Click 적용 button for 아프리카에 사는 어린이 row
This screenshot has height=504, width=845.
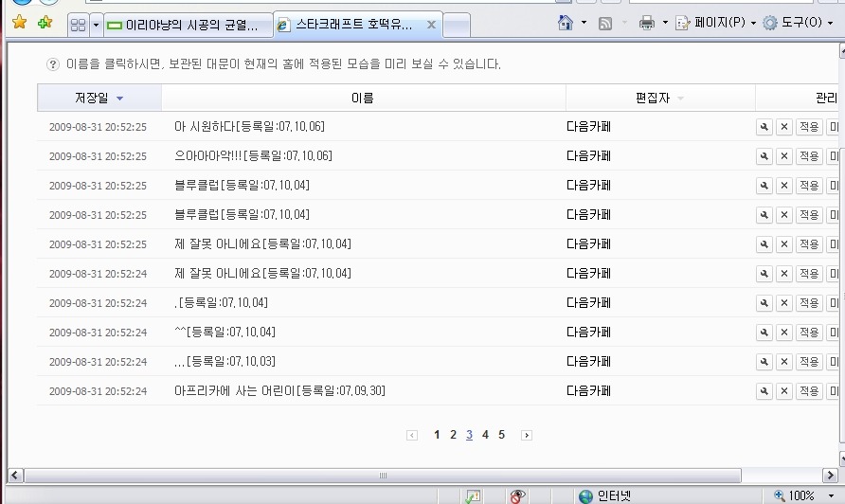809,391
